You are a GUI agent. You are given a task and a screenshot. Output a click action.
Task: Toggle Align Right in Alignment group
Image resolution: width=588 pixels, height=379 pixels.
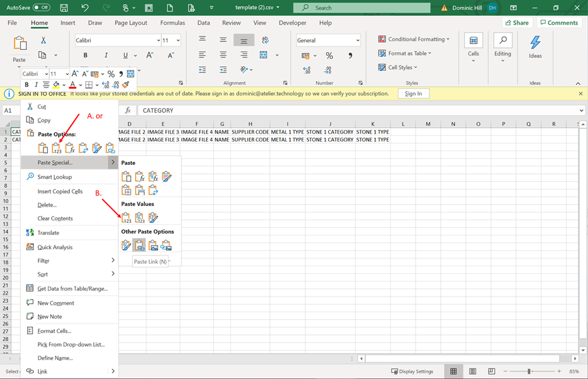tap(244, 55)
